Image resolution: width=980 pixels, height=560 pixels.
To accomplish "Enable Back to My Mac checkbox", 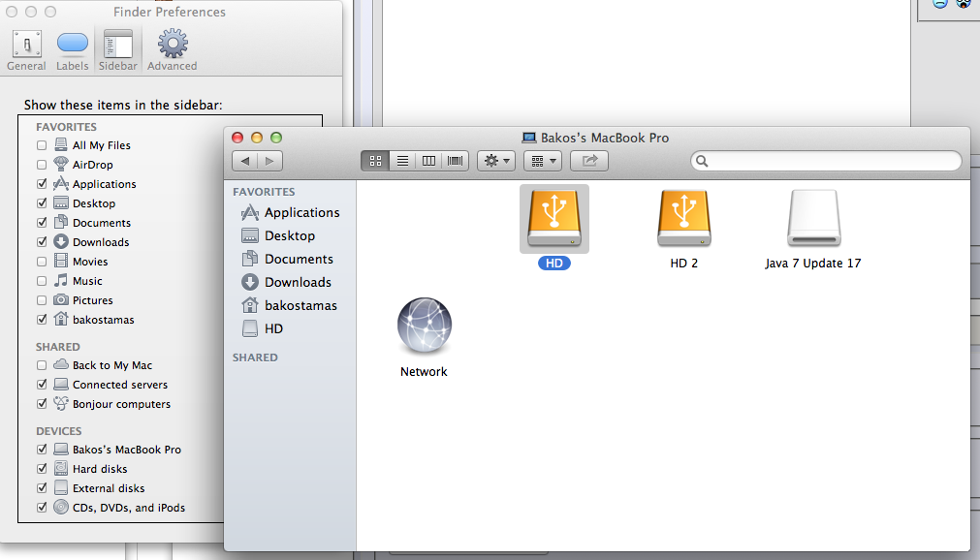I will (42, 365).
